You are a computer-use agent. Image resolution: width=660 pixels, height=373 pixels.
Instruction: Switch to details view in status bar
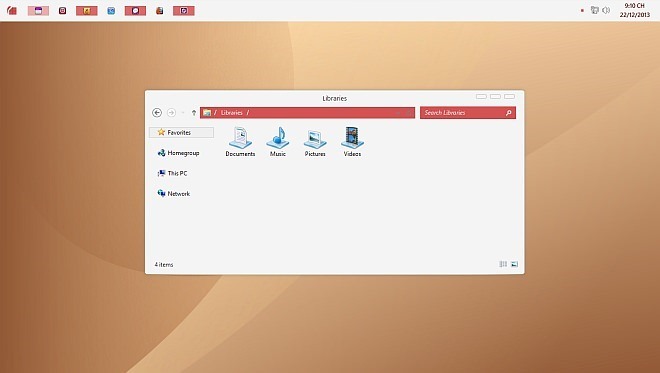pos(503,264)
